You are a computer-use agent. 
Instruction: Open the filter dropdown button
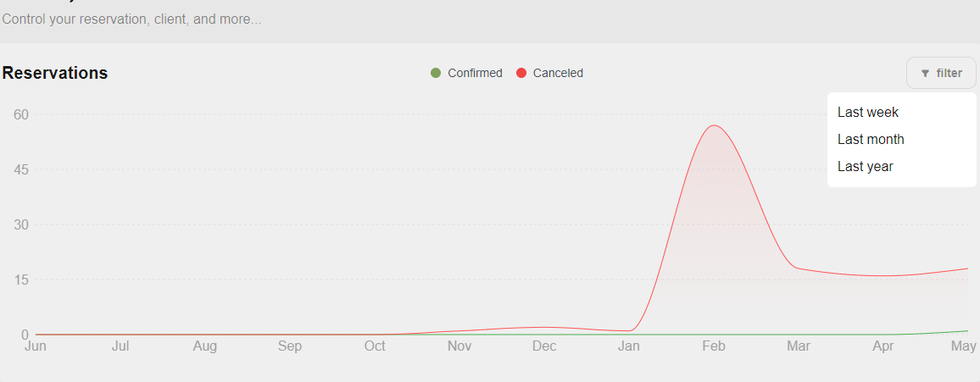point(941,73)
